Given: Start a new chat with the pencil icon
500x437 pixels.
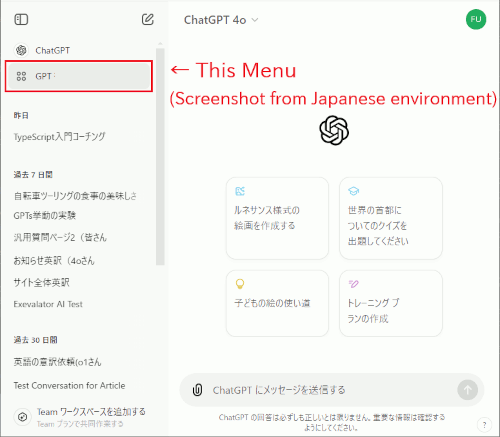Looking at the screenshot, I should pyautogui.click(x=148, y=19).
